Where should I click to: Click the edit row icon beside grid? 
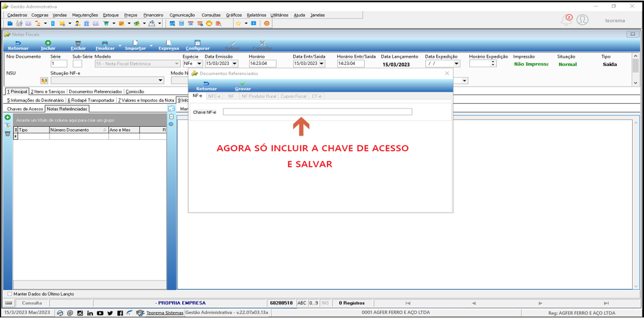[7, 126]
